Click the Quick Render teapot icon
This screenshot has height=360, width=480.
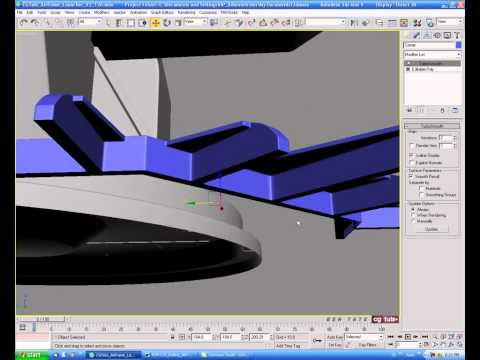tap(430, 23)
